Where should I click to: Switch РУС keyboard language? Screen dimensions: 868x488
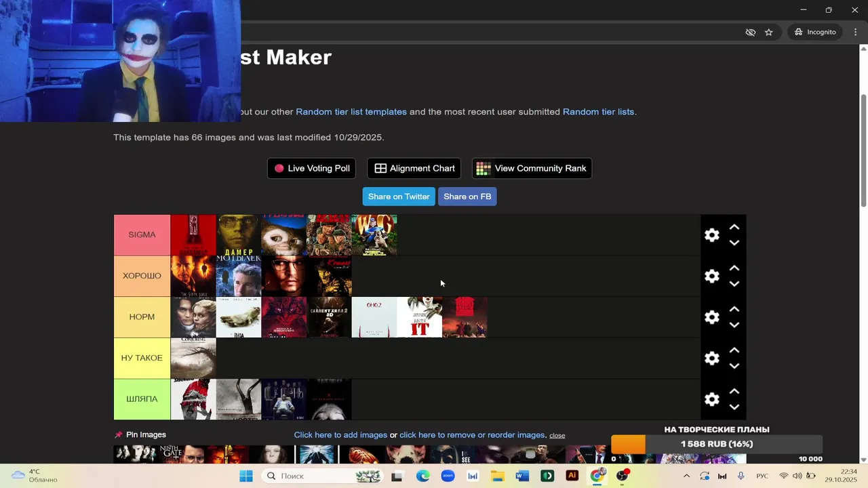point(762,476)
